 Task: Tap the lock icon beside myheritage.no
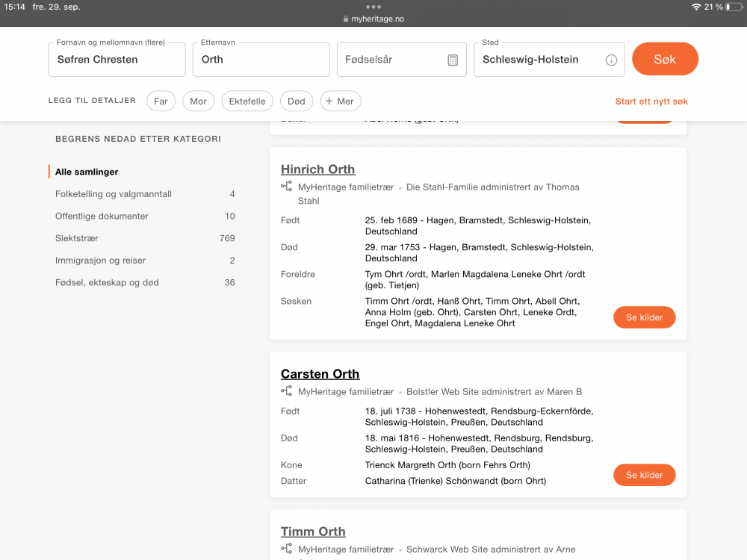click(x=346, y=19)
